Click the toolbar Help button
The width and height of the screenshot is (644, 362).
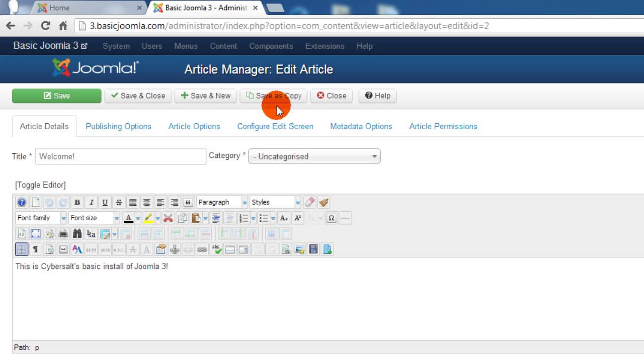click(x=378, y=96)
